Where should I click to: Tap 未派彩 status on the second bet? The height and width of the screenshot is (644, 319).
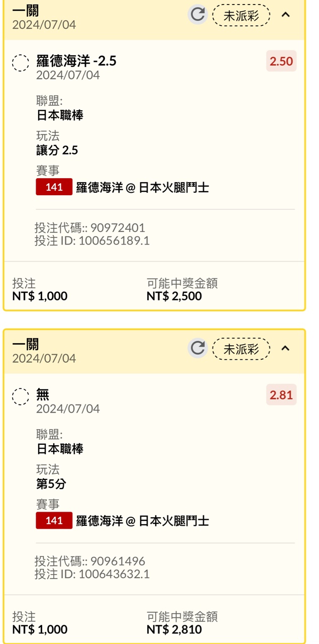click(241, 349)
